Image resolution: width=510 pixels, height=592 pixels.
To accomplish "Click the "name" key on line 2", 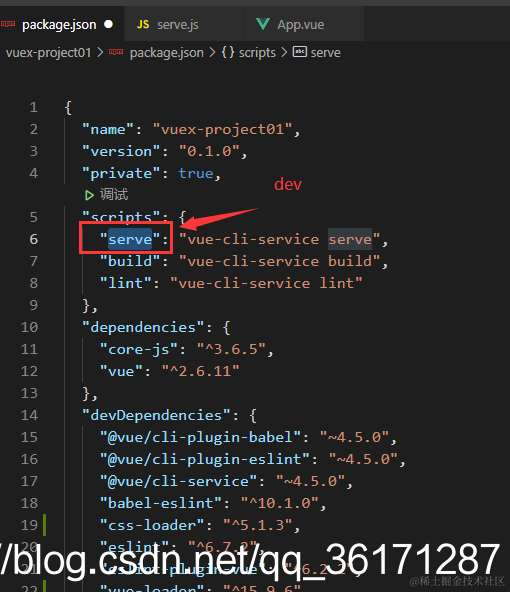I will click(x=108, y=130).
